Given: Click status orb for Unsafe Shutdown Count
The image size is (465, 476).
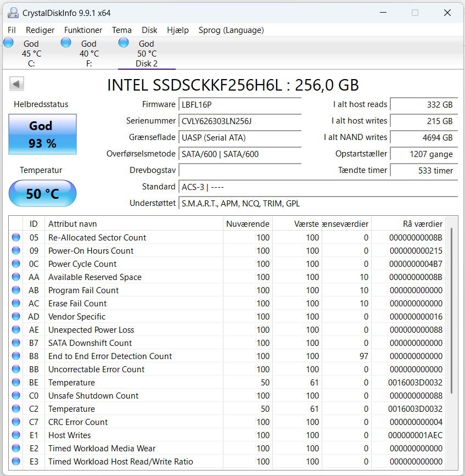Looking at the screenshot, I should point(16,395).
